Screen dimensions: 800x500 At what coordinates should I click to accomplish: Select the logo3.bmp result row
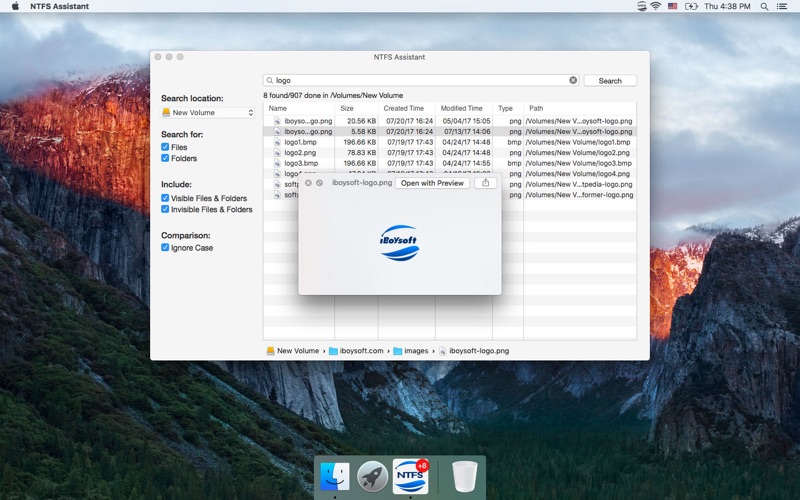(301, 163)
